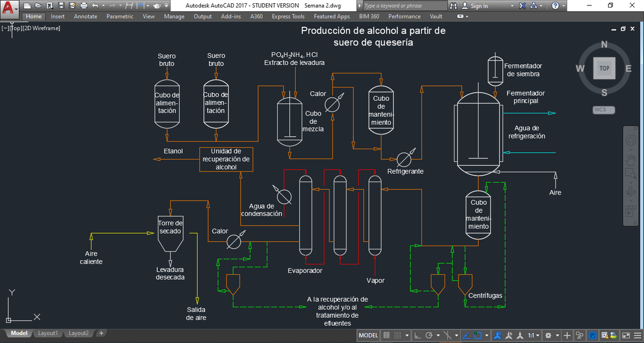Expand the Help dropdown arrow
This screenshot has width=644, height=343.
(x=563, y=5)
